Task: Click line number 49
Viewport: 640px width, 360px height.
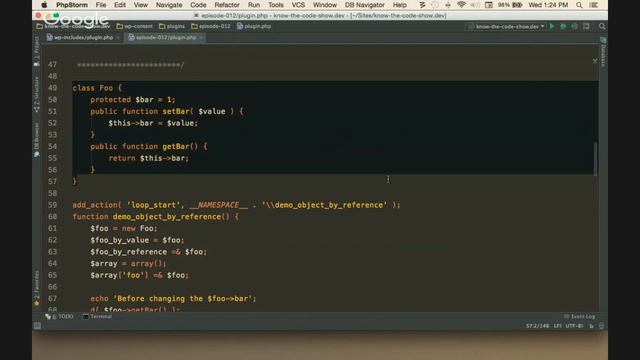Action: click(x=52, y=88)
